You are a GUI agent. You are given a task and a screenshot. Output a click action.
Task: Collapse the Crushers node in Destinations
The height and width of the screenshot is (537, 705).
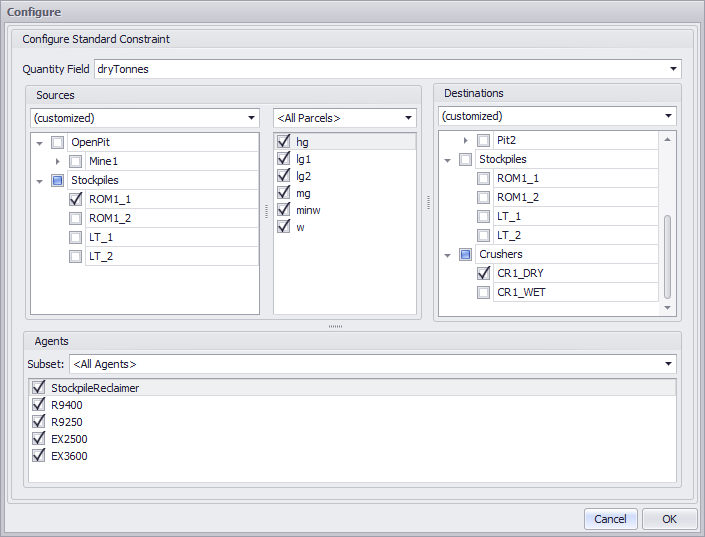point(448,255)
